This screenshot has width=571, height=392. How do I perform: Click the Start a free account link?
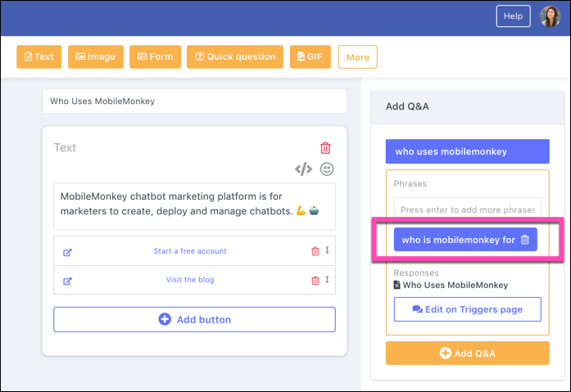(190, 251)
